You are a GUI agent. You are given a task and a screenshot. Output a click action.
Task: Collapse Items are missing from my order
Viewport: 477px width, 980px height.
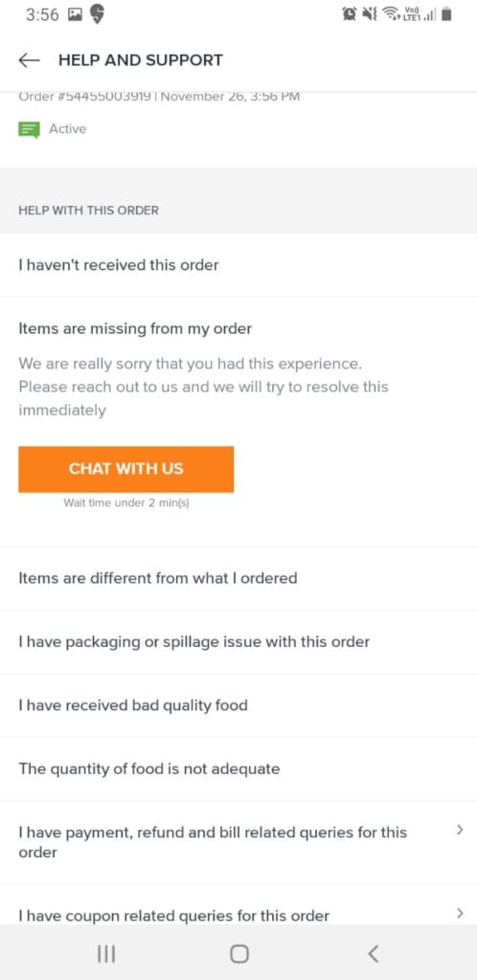pos(135,329)
